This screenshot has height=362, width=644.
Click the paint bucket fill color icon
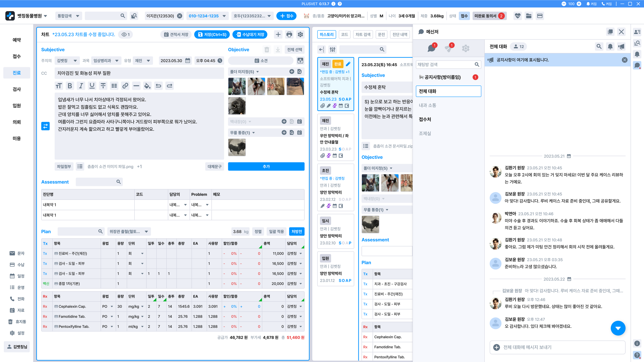click(x=147, y=86)
